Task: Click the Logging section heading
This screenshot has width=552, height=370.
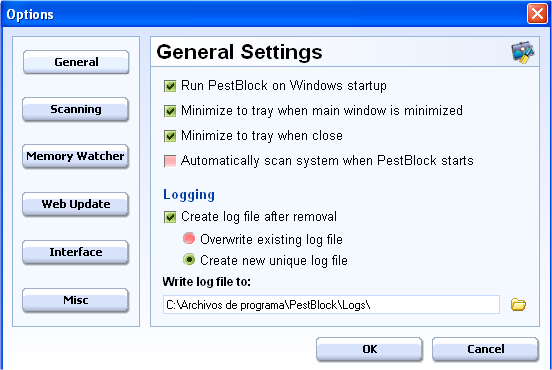Action: point(189,195)
